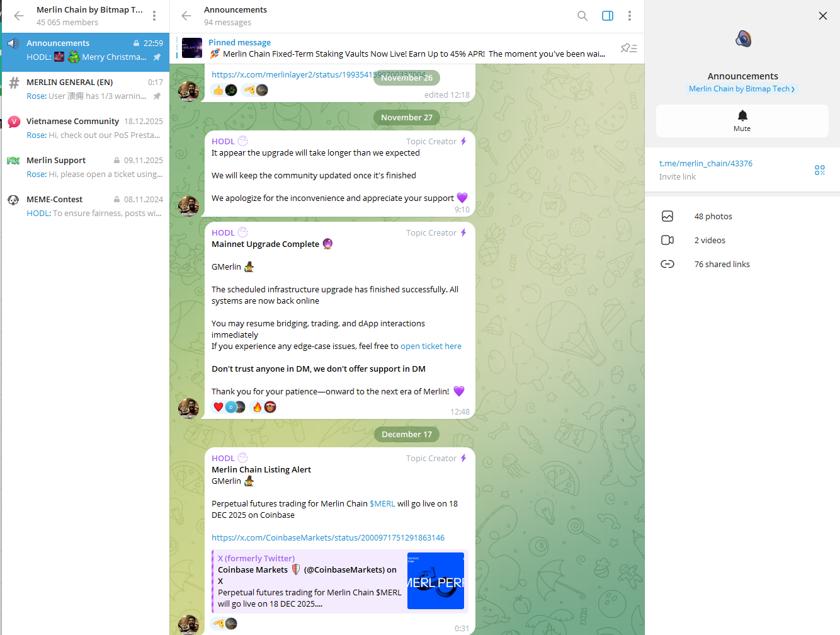Close the topic info panel
The width and height of the screenshot is (840, 635).
(822, 16)
